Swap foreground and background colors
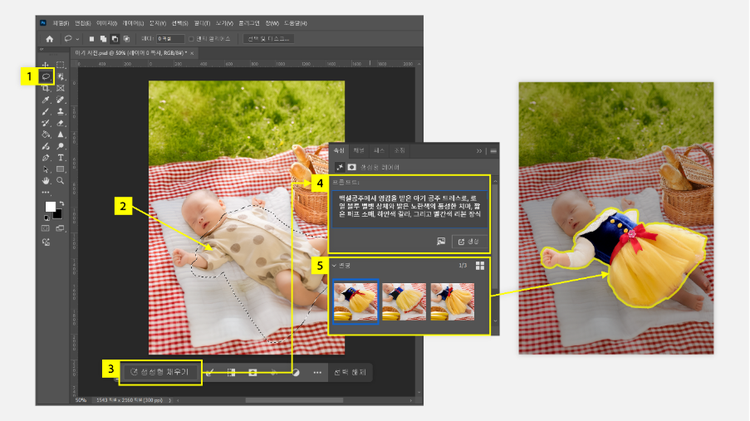 pyautogui.click(x=62, y=204)
